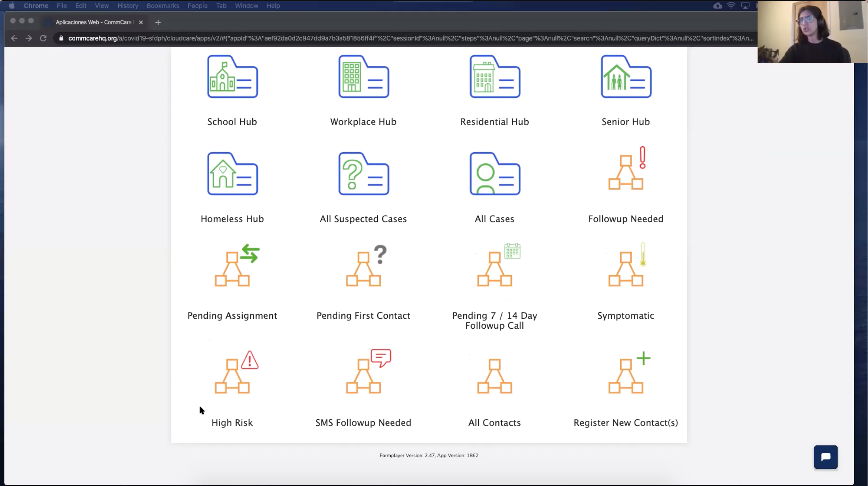868x486 pixels.
Task: Navigate to History menu
Action: [128, 6]
